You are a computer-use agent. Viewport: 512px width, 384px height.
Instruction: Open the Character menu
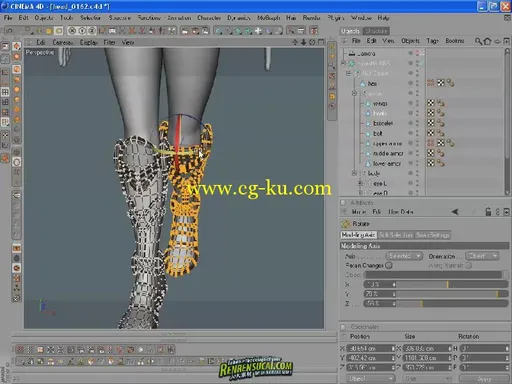[209, 18]
